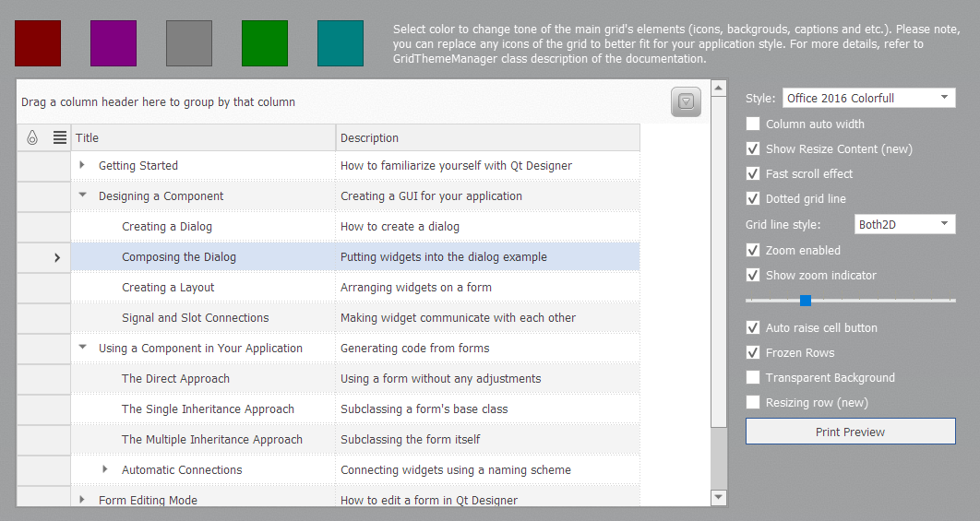The width and height of the screenshot is (980, 521).
Task: Click cell 'Putting widgets into the dialog example'
Action: [487, 256]
